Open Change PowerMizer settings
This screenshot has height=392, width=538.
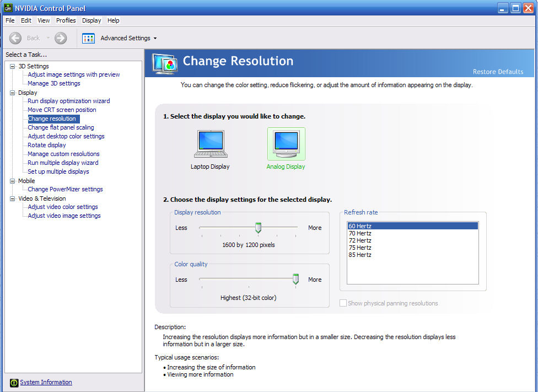click(x=65, y=189)
